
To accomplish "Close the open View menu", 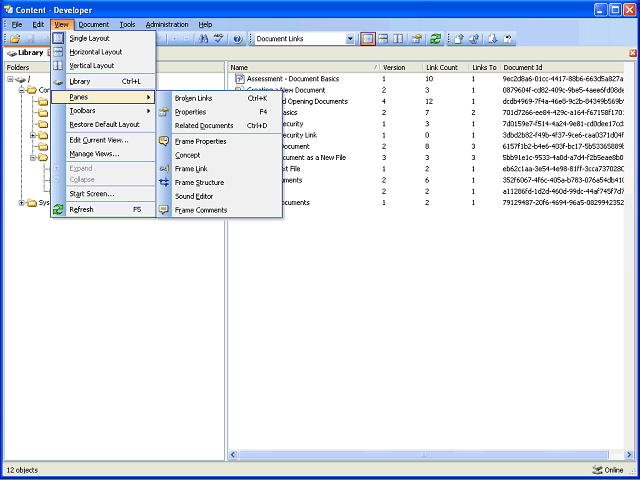I will [x=62, y=24].
